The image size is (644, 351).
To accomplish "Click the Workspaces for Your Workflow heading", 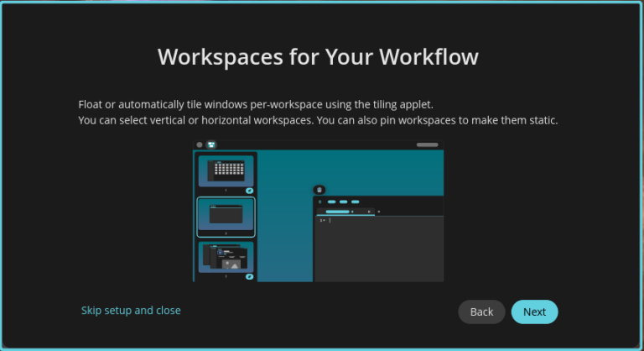I will (318, 57).
